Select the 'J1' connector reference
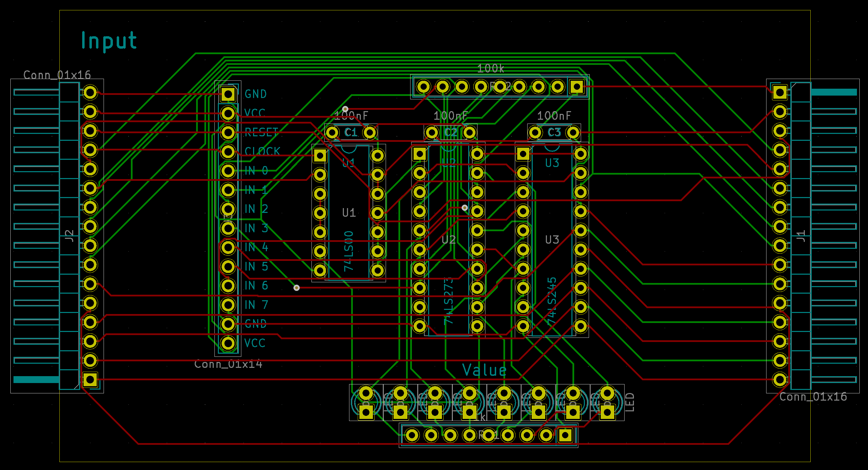Viewport: 868px width, 470px height. (x=801, y=236)
